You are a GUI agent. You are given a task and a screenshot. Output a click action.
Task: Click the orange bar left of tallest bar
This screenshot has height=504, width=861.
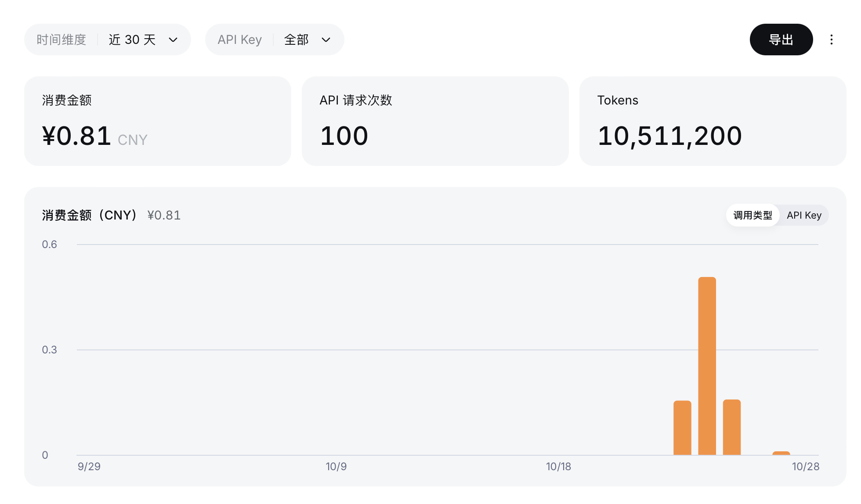pyautogui.click(x=683, y=428)
